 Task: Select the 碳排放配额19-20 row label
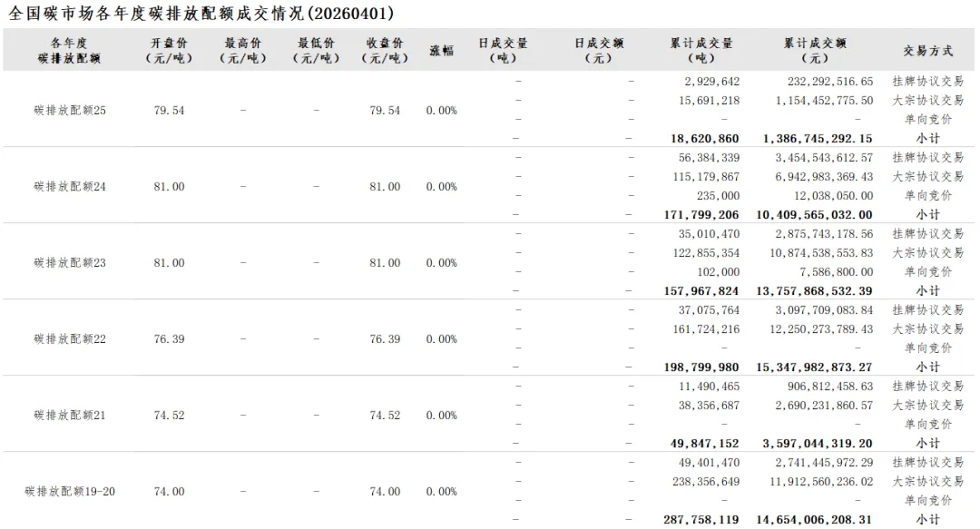coord(70,492)
